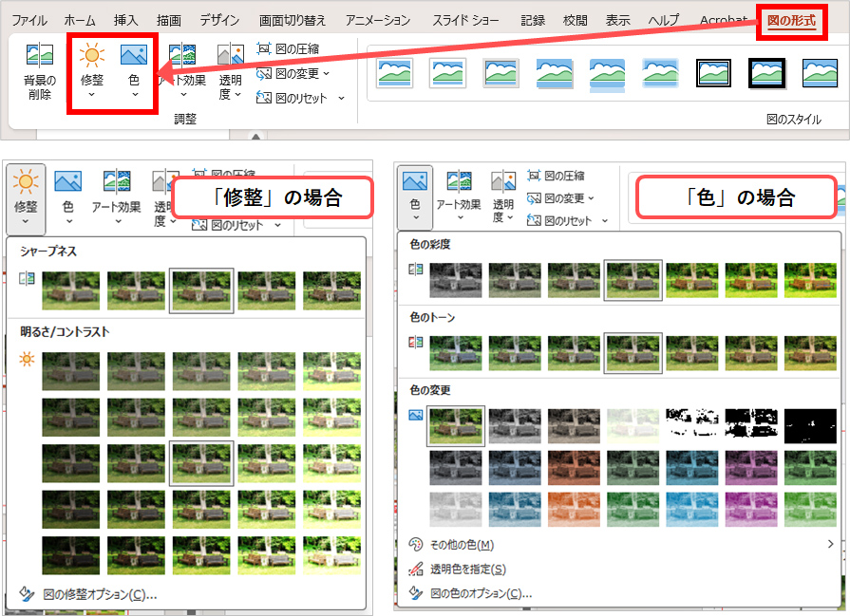This screenshot has height=616, width=850.
Task: Apply the thick black frame picture style
Action: click(x=766, y=72)
